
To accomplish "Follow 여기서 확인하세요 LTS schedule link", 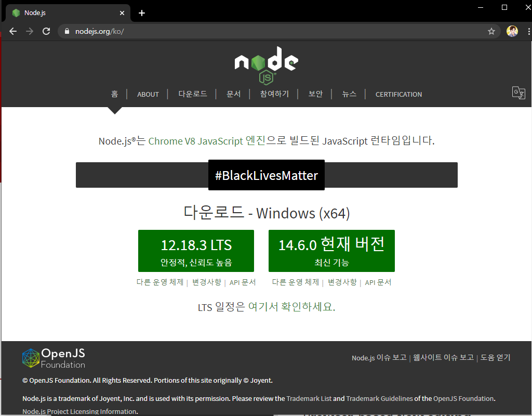I will pyautogui.click(x=292, y=307).
